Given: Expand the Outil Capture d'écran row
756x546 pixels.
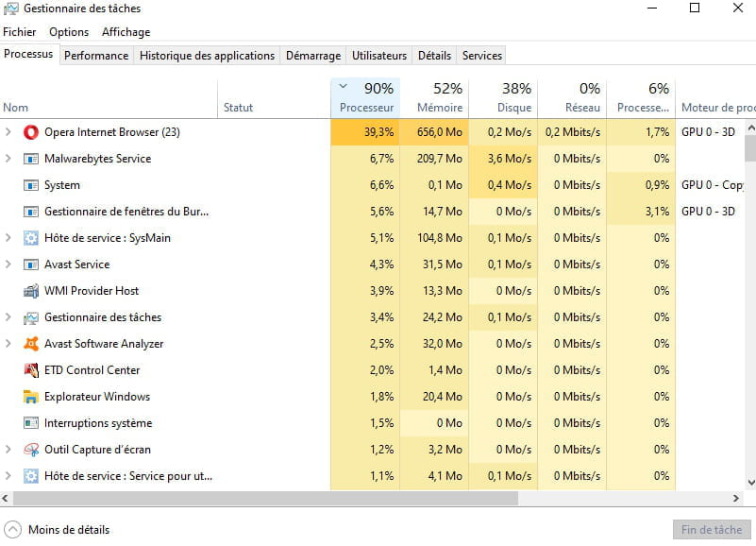Looking at the screenshot, I should [8, 449].
